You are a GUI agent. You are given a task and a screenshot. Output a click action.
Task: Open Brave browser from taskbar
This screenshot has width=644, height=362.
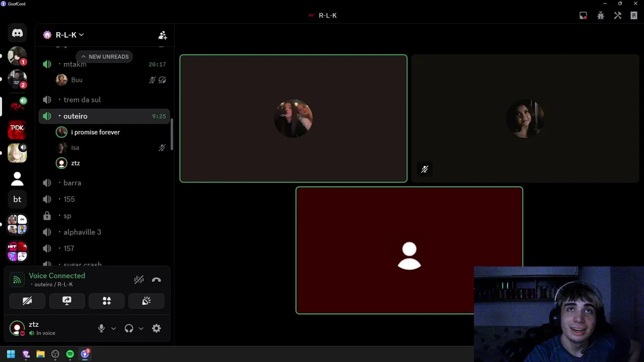(x=26, y=354)
